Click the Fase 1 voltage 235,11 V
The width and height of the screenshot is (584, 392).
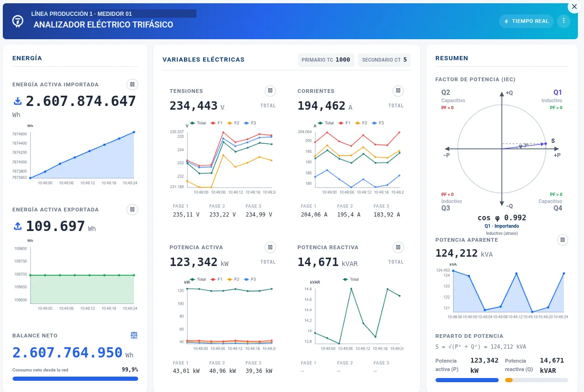186,215
